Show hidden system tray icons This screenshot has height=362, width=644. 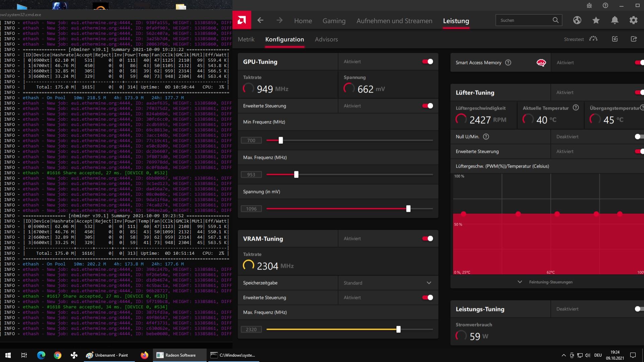point(563,355)
